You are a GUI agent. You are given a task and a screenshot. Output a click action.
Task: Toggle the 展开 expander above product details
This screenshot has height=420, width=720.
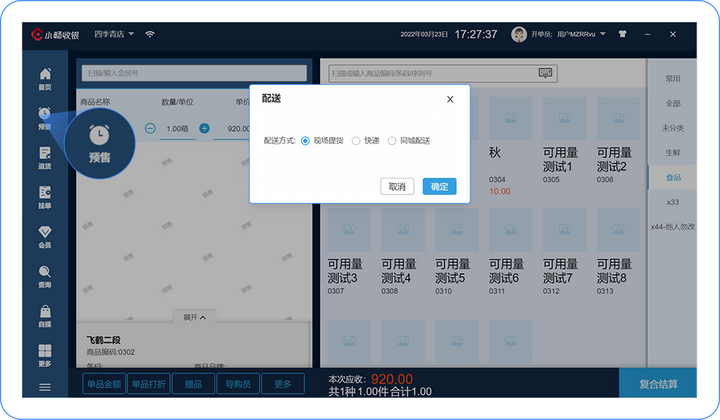[x=194, y=317]
